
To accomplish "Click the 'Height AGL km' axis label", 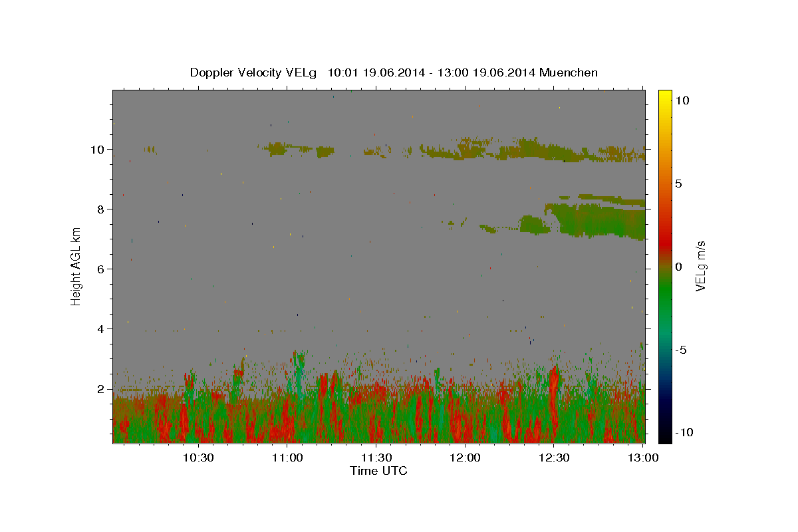I will 76,266.
